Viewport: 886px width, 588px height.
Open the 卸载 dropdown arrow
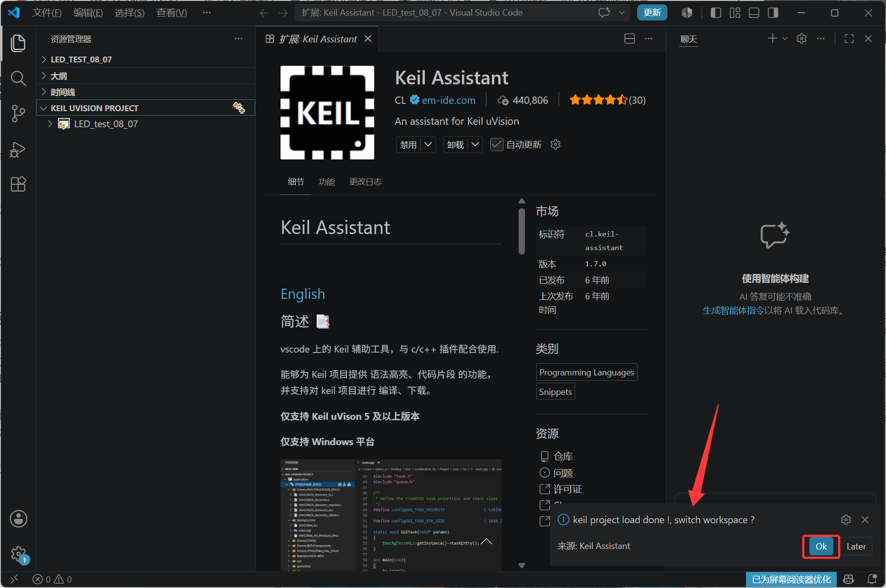tap(475, 144)
